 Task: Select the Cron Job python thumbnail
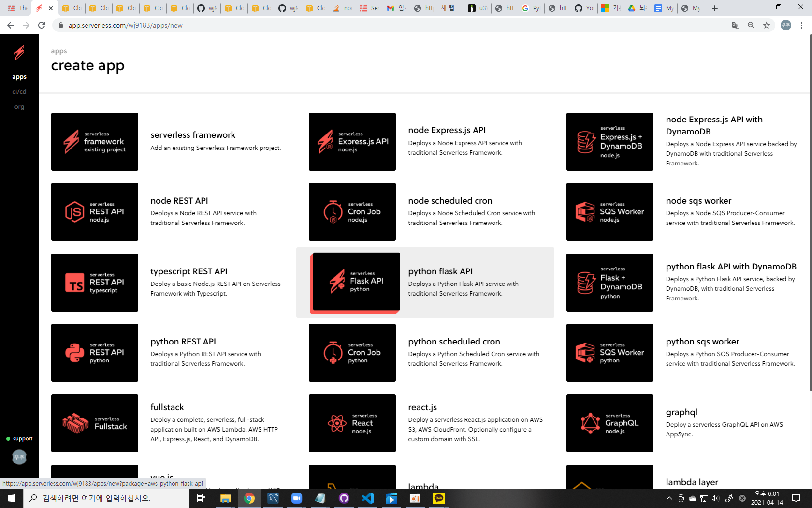(x=352, y=353)
